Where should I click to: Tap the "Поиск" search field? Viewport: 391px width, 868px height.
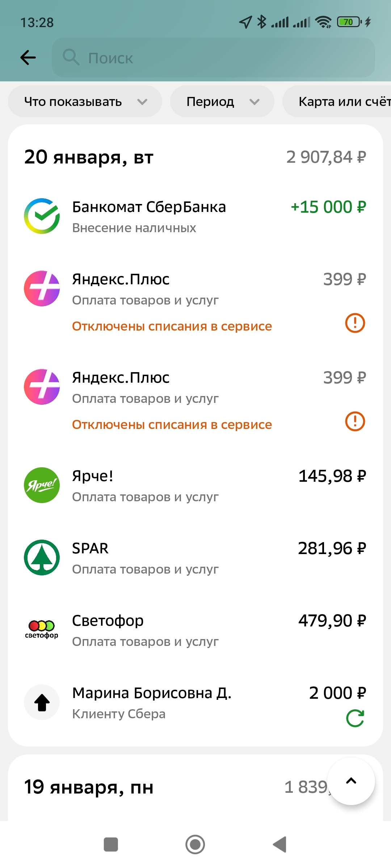tap(214, 58)
